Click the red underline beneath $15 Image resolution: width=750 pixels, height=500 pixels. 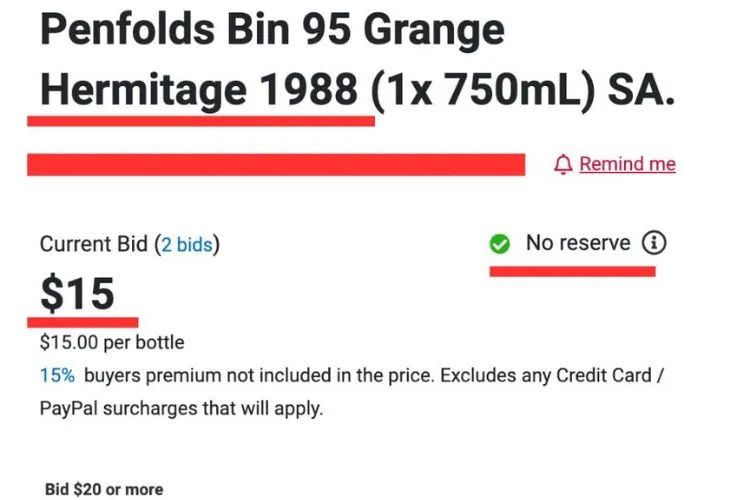pos(83,322)
